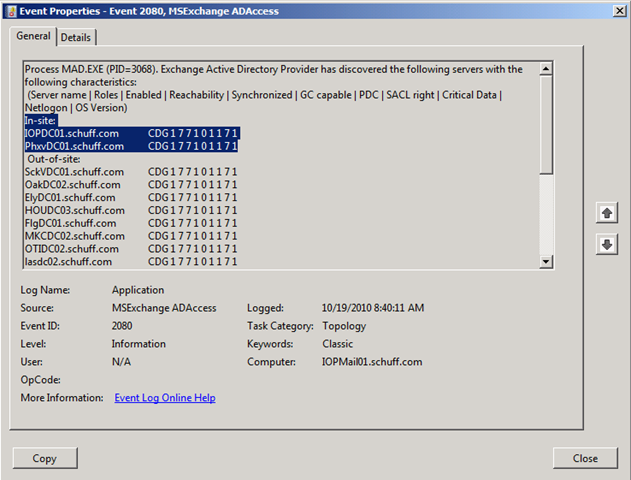This screenshot has width=631, height=480.
Task: Copy the event details with the Copy button
Action: pyautogui.click(x=45, y=458)
